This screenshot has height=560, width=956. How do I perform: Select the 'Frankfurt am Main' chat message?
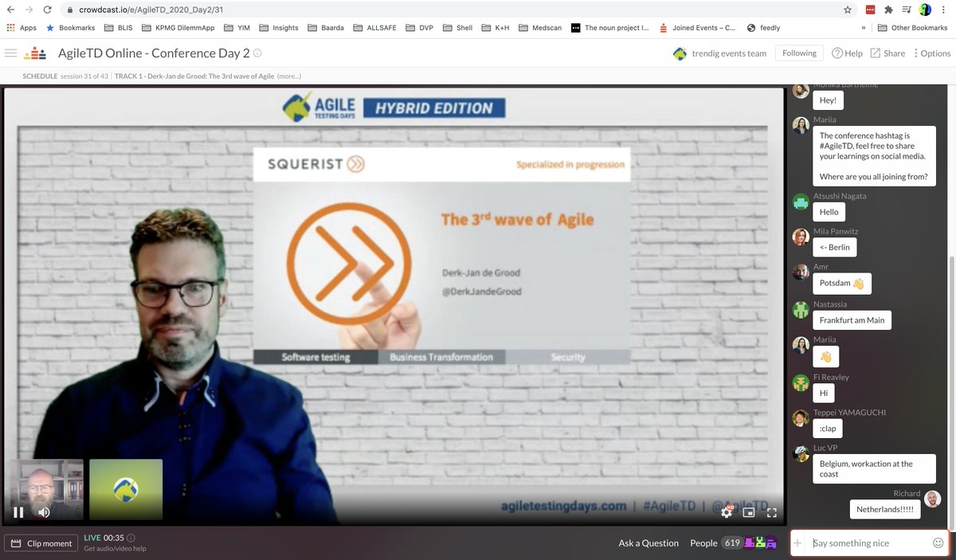pyautogui.click(x=852, y=320)
